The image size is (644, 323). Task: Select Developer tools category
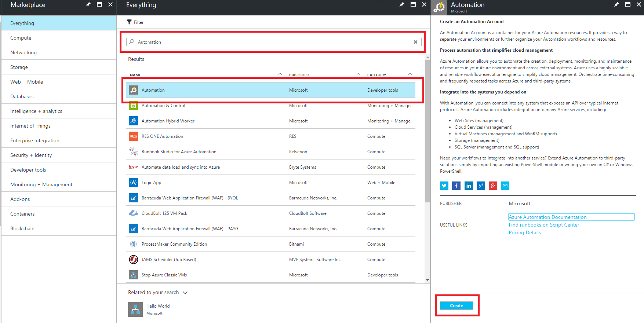point(59,170)
